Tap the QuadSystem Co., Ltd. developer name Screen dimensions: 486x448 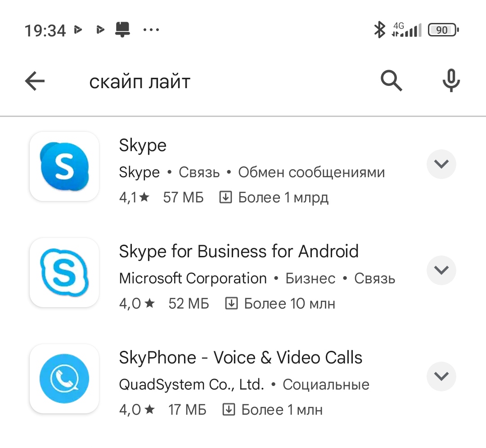191,385
